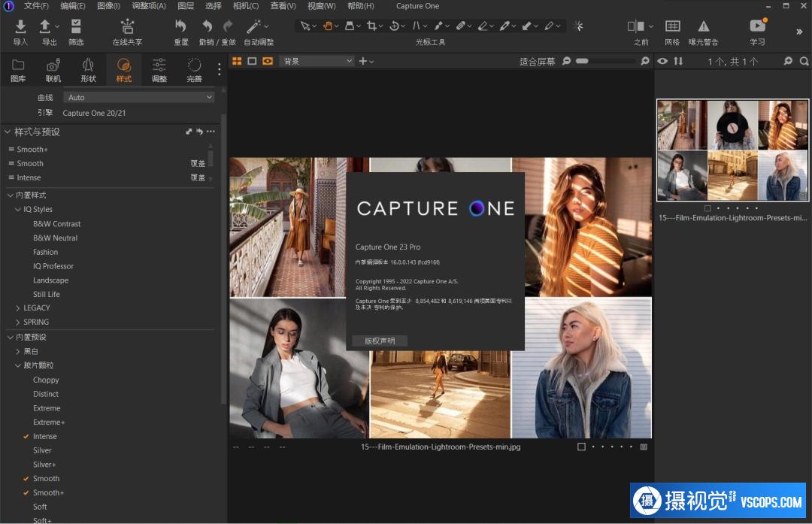Viewport: 812px width, 524px height.
Task: Click the 适合屏幕 fit-to-screen label
Action: coord(537,62)
